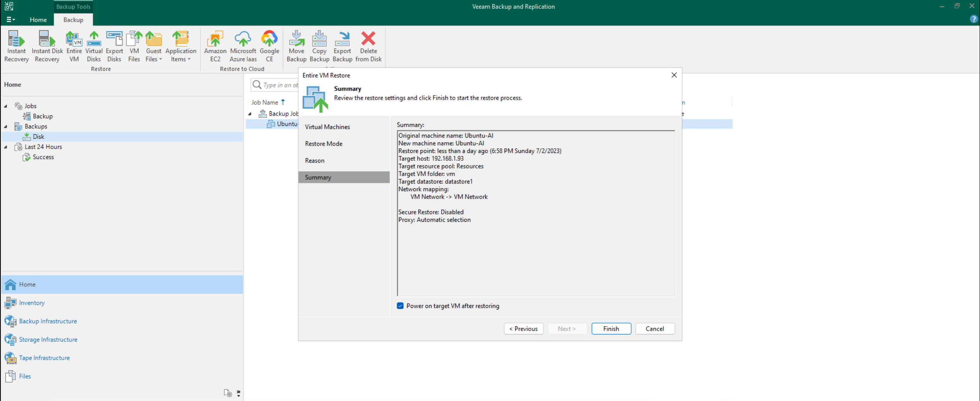Collapse Backup Job row in list
Viewport: 980px width, 401px height.
pyautogui.click(x=250, y=114)
